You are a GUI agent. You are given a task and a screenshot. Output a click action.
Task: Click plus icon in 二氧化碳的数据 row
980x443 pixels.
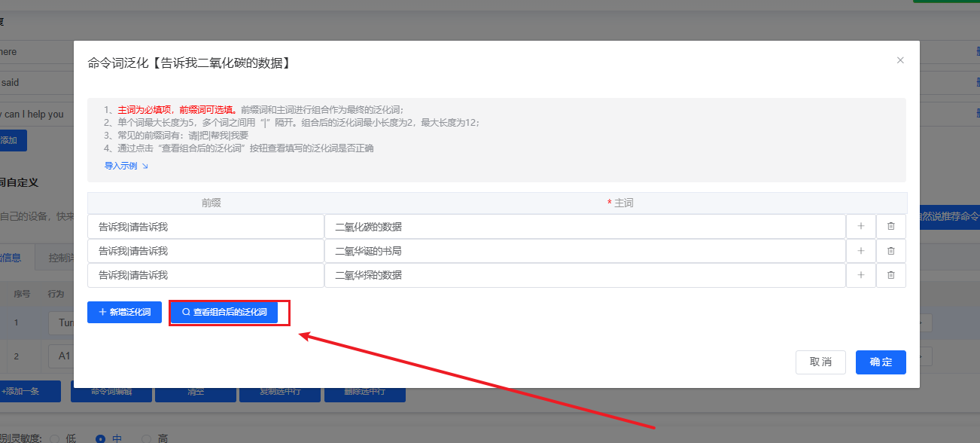pyautogui.click(x=861, y=227)
